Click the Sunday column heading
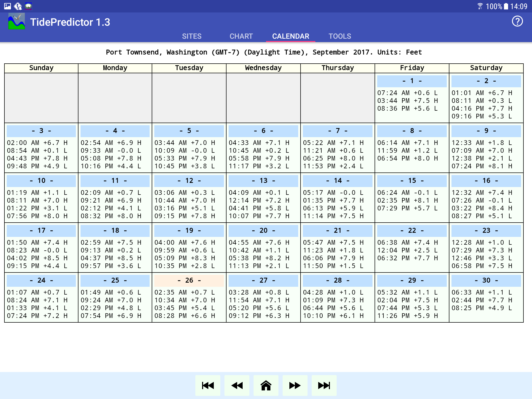 pos(41,68)
